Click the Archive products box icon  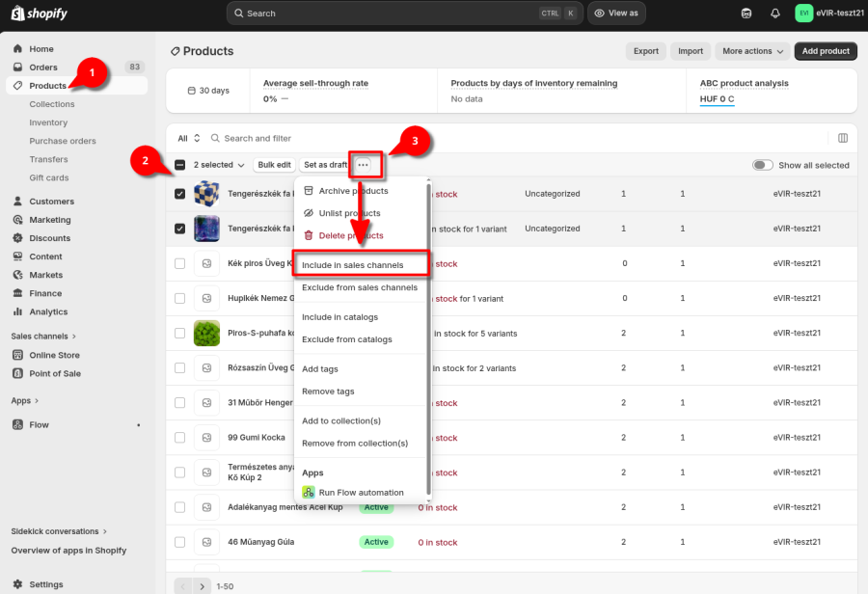tap(309, 190)
